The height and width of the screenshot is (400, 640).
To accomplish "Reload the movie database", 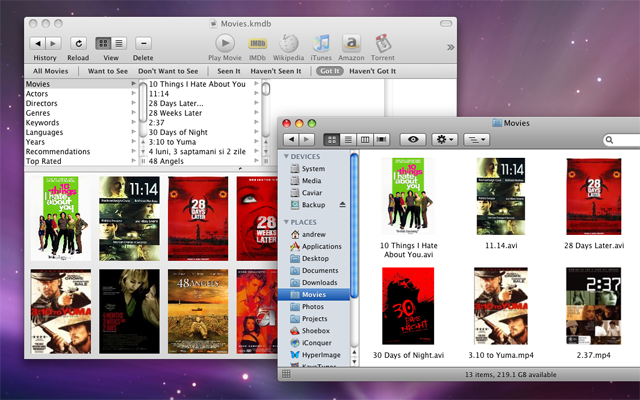I will (x=78, y=43).
